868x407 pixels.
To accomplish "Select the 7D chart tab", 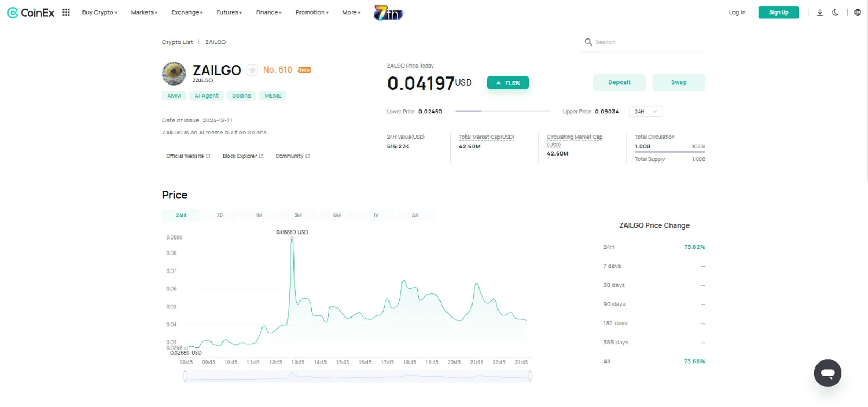I will 220,215.
